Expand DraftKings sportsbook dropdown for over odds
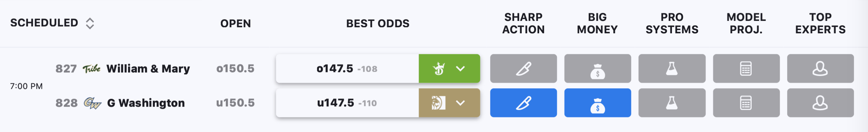The image size is (868, 132). pyautogui.click(x=460, y=69)
